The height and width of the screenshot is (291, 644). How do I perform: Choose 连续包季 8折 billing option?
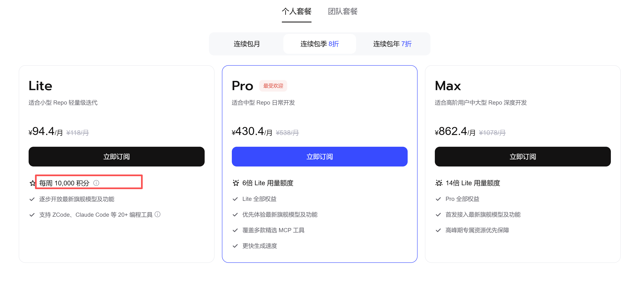click(320, 44)
